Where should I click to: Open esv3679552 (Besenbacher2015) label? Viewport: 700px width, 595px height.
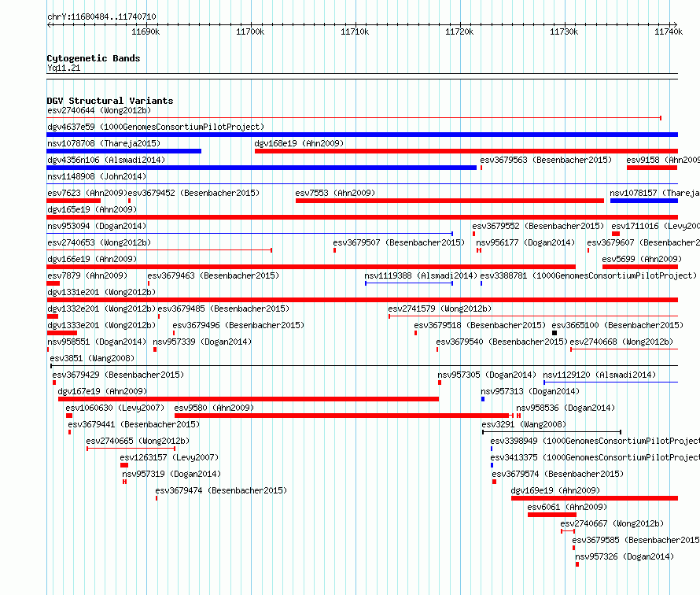point(538,226)
